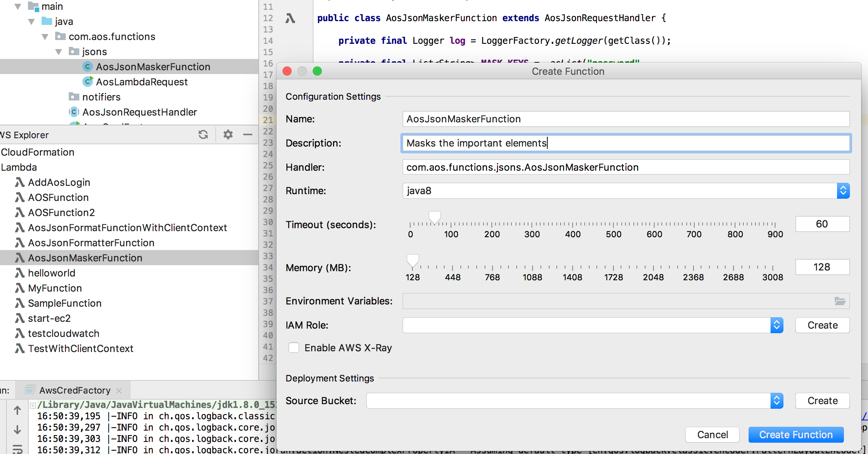The image size is (868, 454).
Task: Minimize AWS Explorer panel with dash icon
Action: click(x=248, y=134)
